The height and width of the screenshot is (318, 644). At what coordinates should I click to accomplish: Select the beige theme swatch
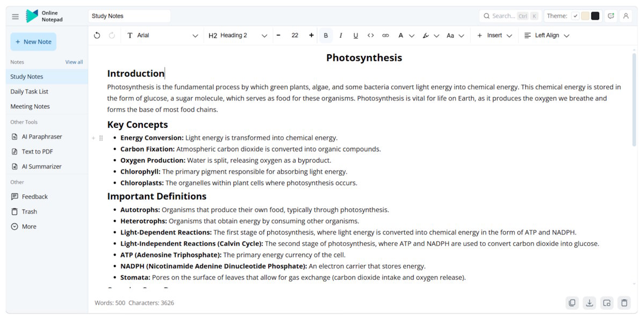(x=586, y=16)
